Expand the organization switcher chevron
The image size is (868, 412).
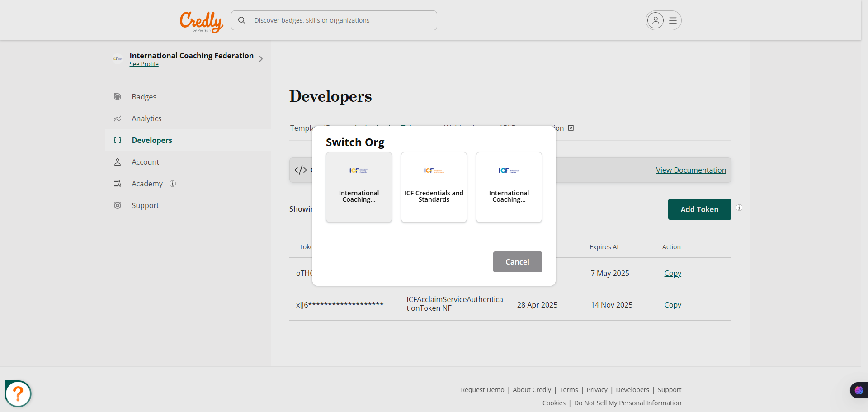point(261,59)
